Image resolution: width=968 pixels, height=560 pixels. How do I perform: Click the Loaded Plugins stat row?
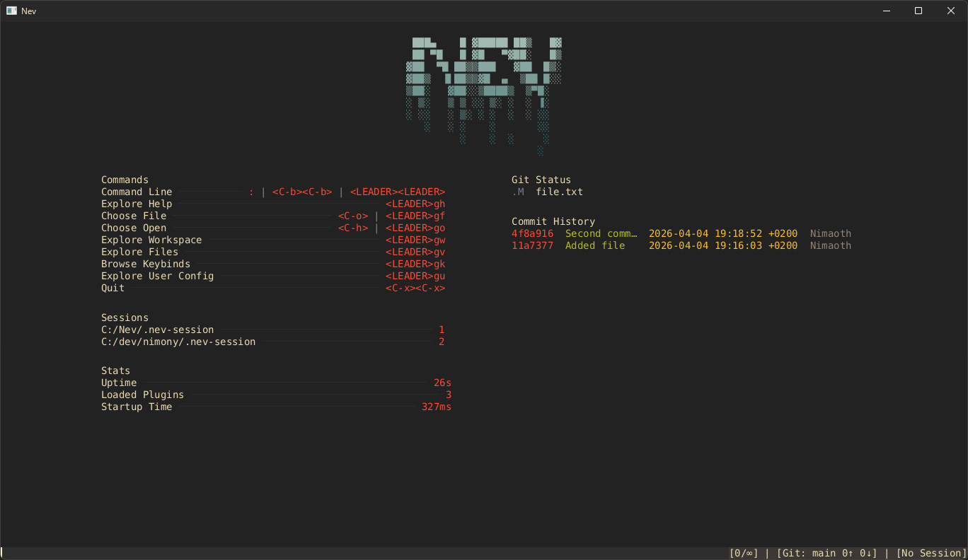click(x=276, y=395)
